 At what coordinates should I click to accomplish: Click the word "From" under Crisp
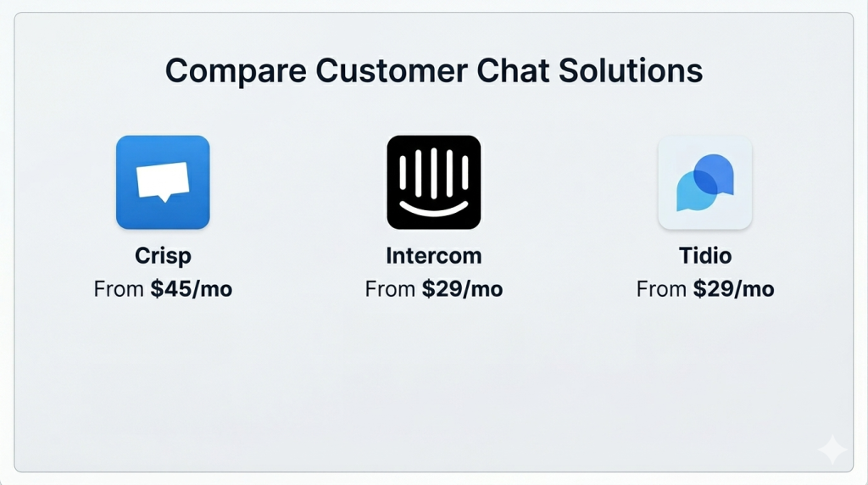click(x=119, y=289)
